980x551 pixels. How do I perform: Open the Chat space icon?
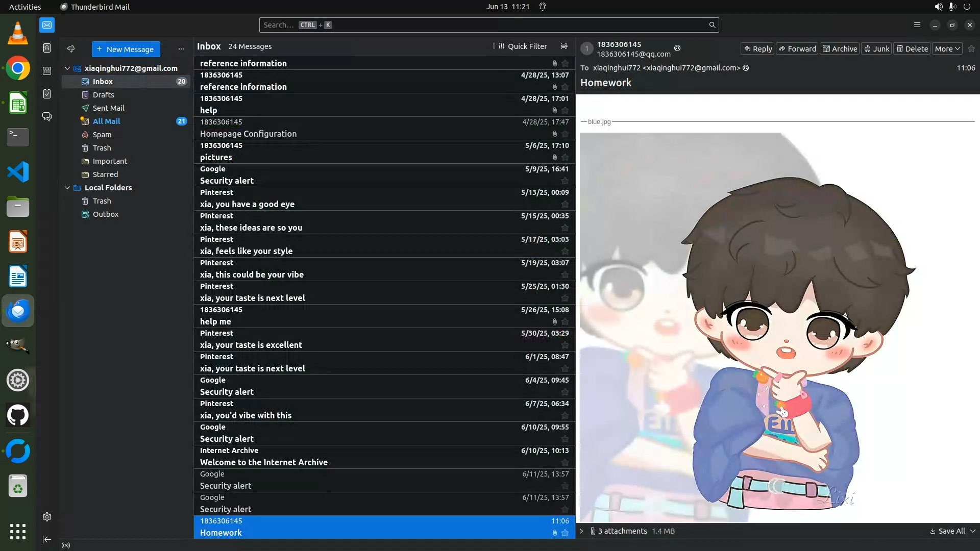47,117
